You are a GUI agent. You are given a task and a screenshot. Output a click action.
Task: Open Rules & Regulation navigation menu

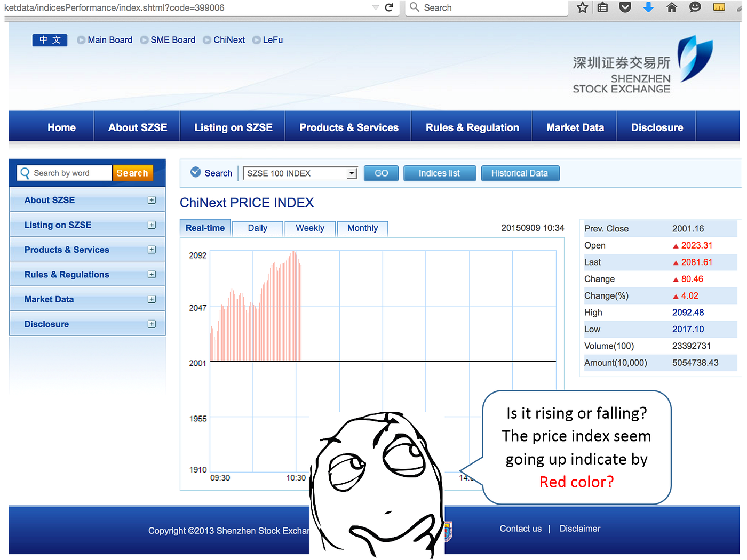(472, 127)
